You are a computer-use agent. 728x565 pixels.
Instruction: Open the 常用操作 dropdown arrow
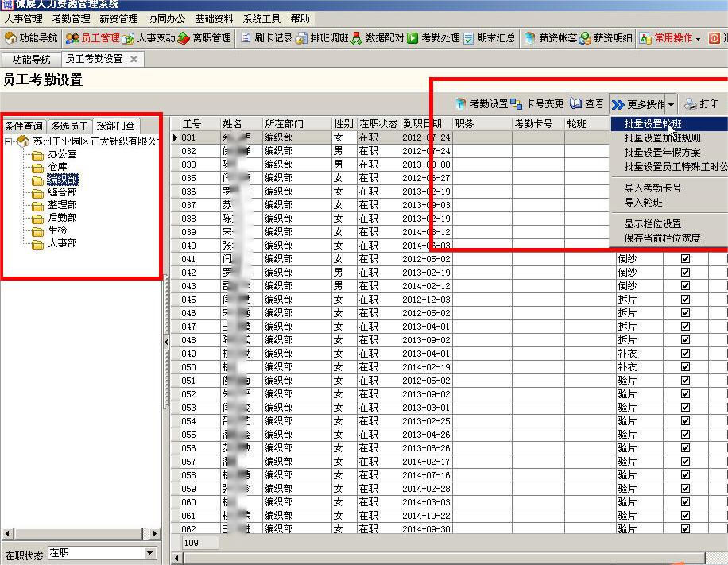(x=698, y=38)
